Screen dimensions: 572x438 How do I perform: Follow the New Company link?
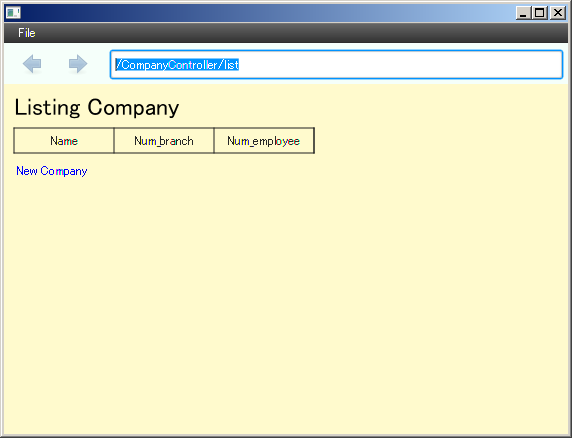(52, 171)
